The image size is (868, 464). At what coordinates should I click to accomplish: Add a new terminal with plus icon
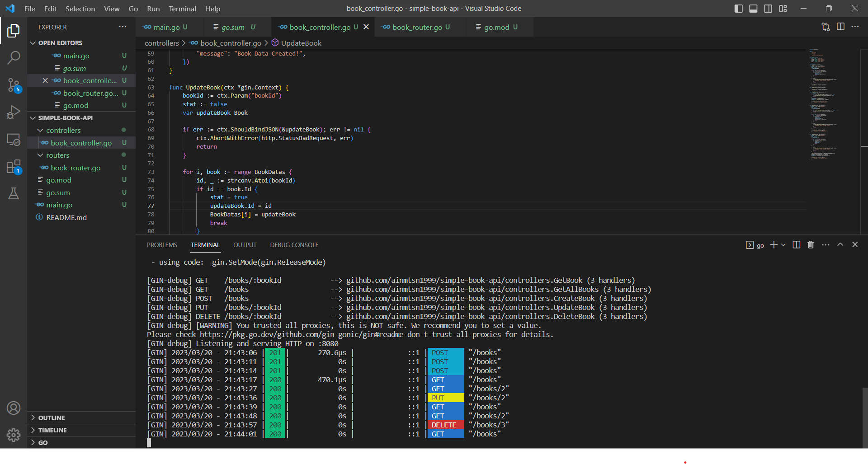pyautogui.click(x=774, y=244)
